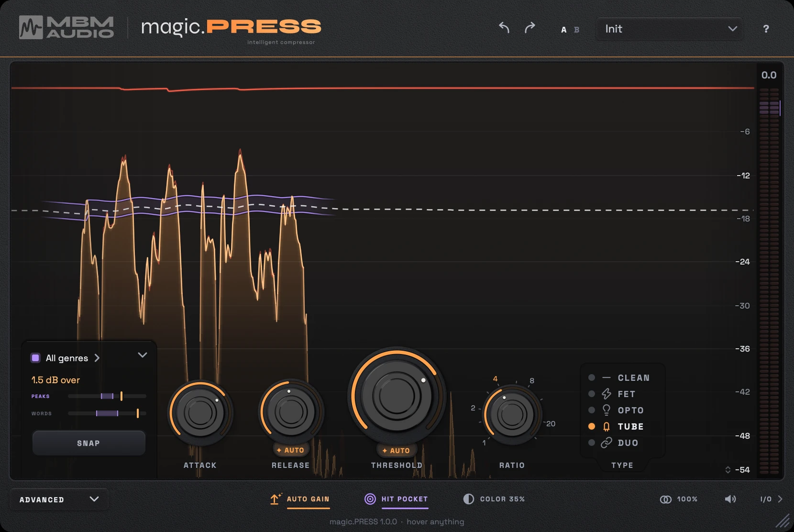Click the TUBE valve icon

(607, 426)
